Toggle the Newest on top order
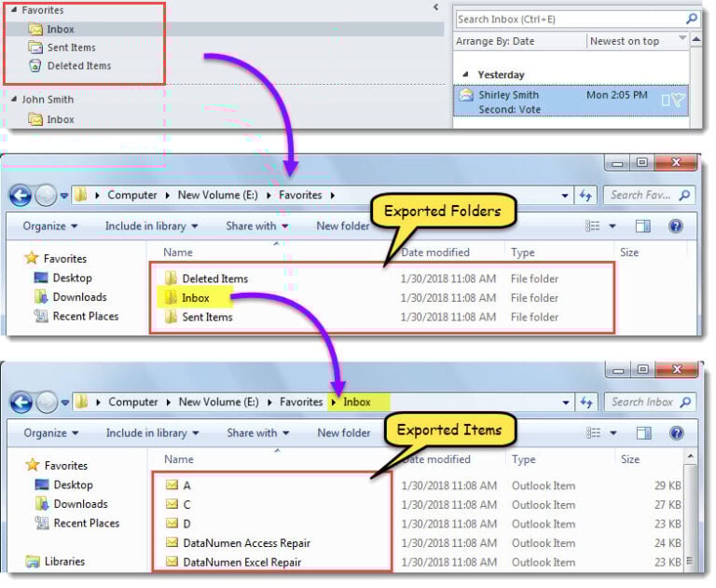This screenshot has width=716, height=588. [625, 41]
